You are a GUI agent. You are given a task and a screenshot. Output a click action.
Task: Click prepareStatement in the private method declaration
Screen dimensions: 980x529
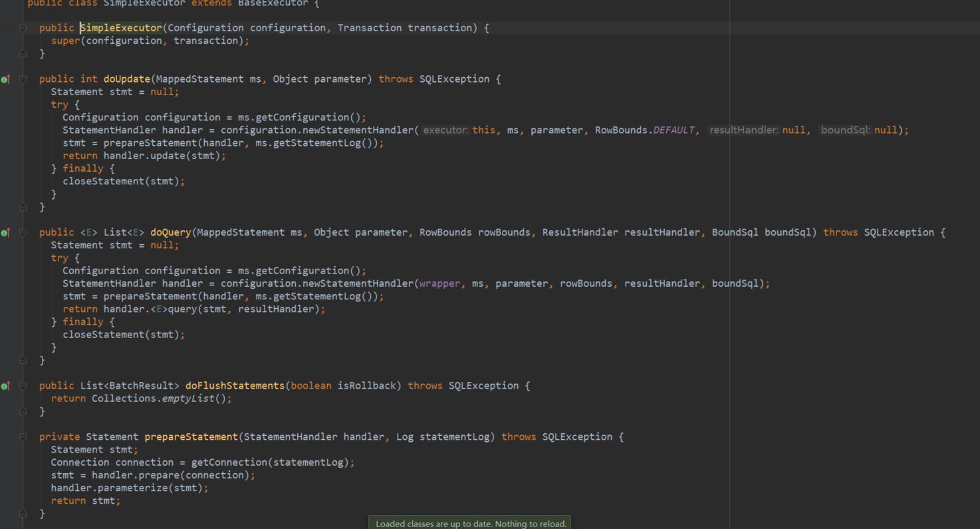coord(191,437)
